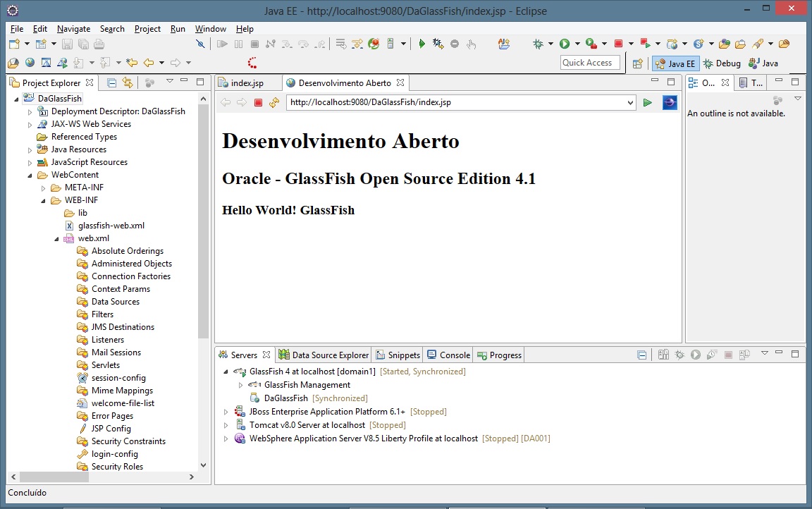The image size is (812, 509).
Task: Click the Quick Access search field
Action: [x=590, y=63]
